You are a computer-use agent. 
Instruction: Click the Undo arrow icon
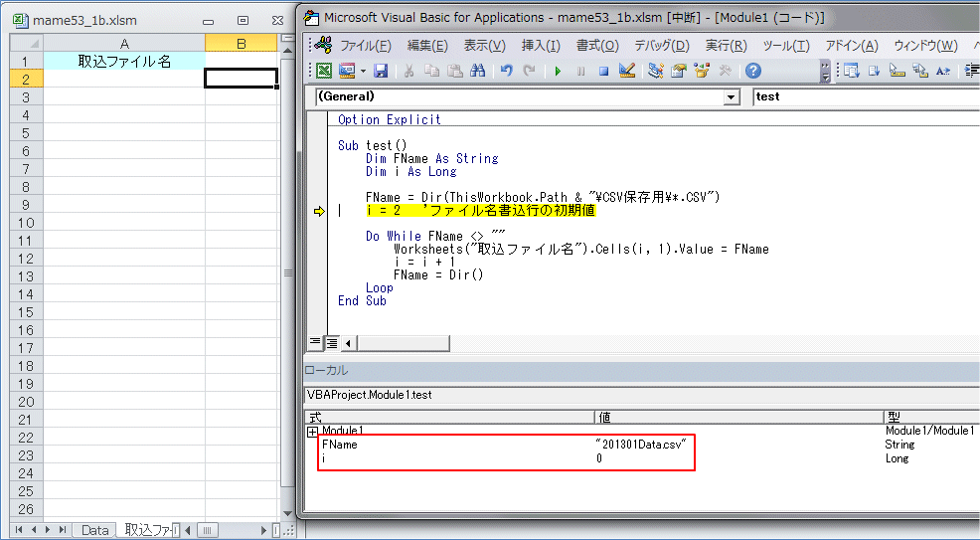pos(506,71)
